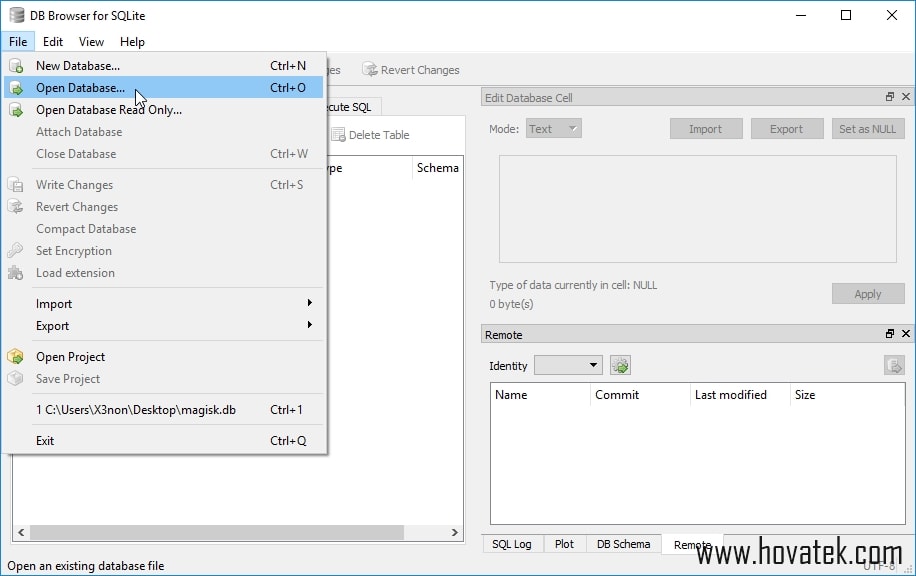The image size is (916, 576).
Task: Click the DB Browser app icon in title bar
Action: pos(17,15)
